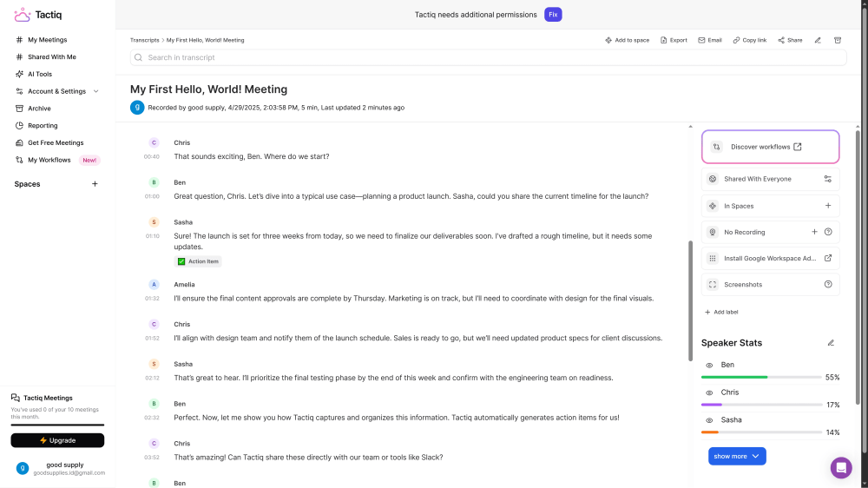Open good supply account profile
The width and height of the screenshot is (868, 488).
[60, 469]
